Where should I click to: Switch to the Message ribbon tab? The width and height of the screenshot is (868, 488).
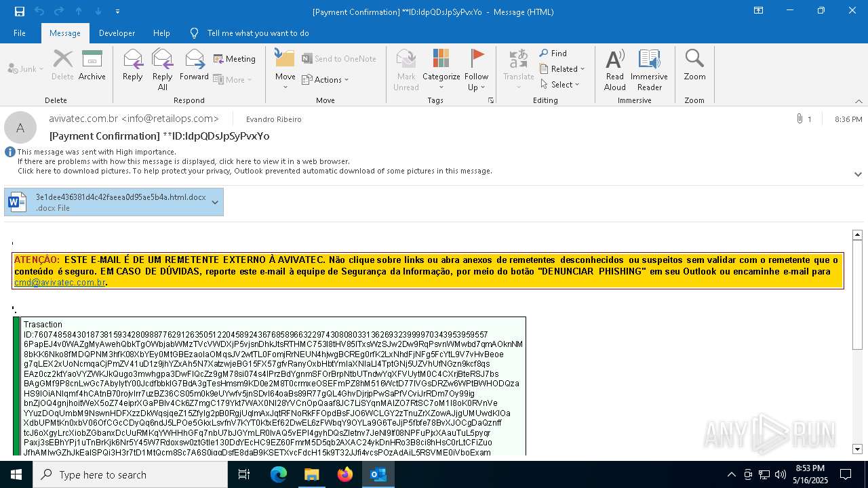[65, 33]
